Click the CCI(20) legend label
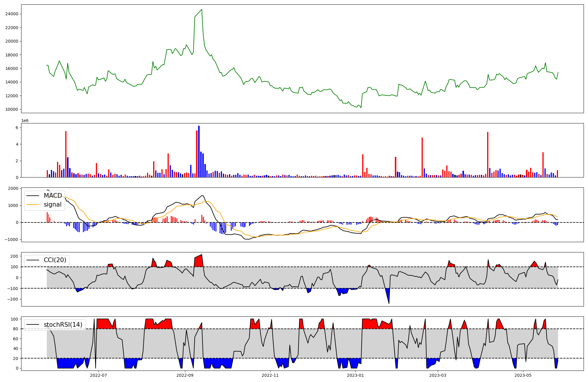Screen dimensions: 588x382 click(55, 260)
